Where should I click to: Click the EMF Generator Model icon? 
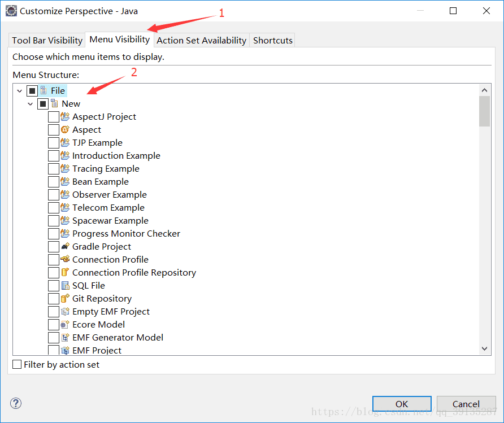65,338
